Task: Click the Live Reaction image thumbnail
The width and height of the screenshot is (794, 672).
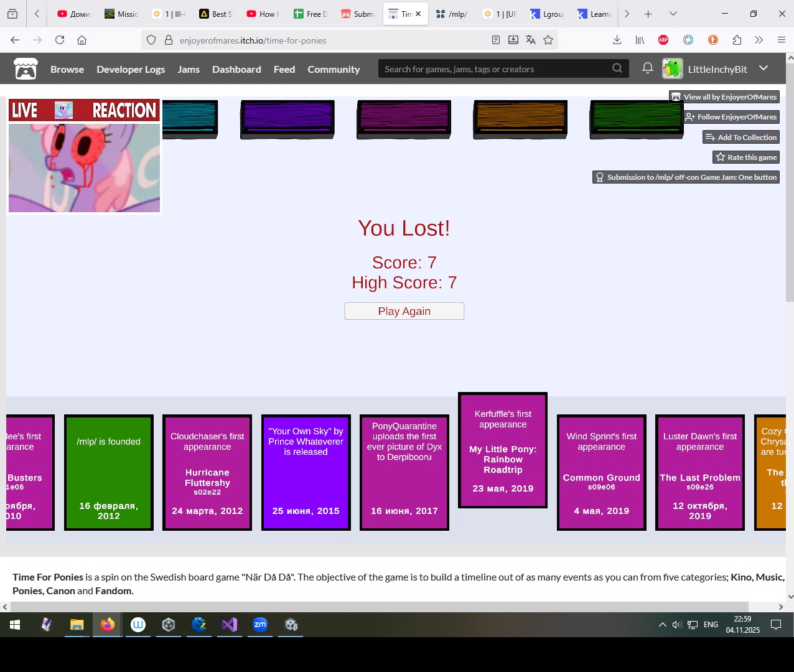Action: pyautogui.click(x=84, y=156)
